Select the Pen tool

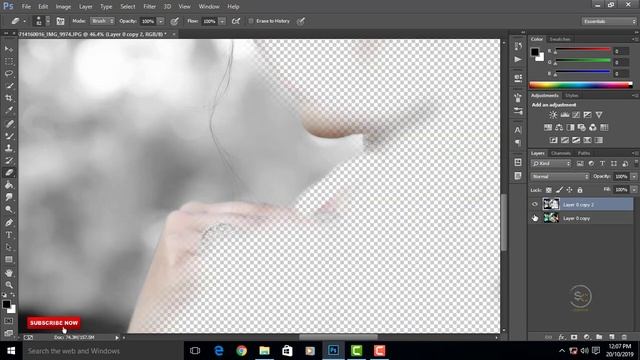[x=9, y=223]
